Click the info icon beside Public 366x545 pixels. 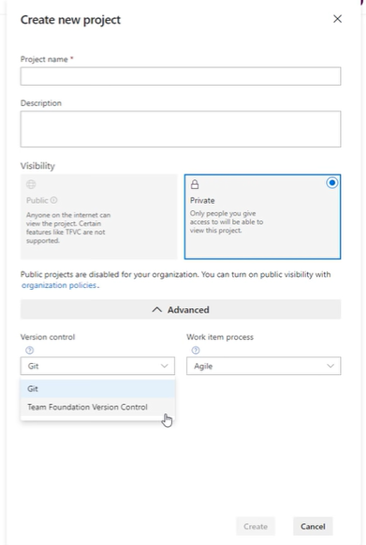coord(54,200)
